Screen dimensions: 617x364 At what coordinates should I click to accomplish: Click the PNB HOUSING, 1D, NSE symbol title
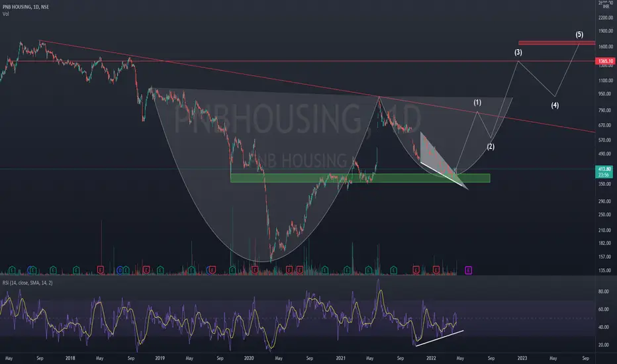[x=26, y=7]
